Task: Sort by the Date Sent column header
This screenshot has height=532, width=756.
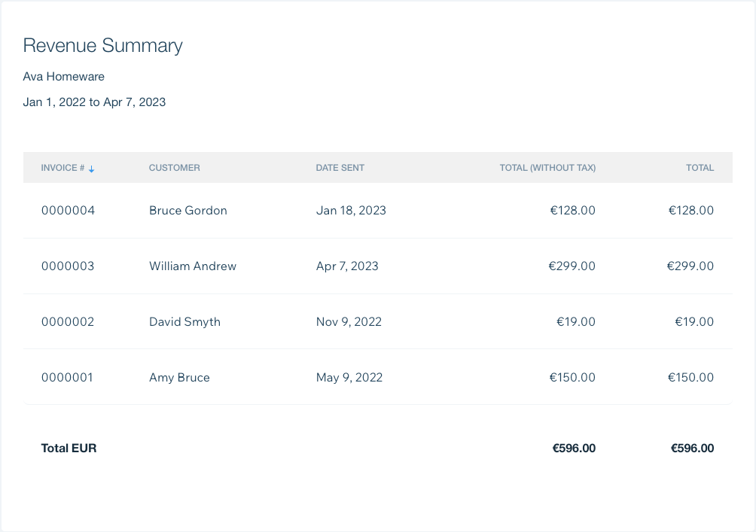Action: coord(340,168)
